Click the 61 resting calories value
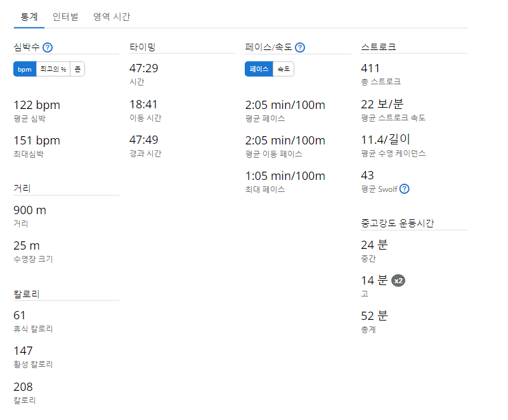 click(20, 315)
